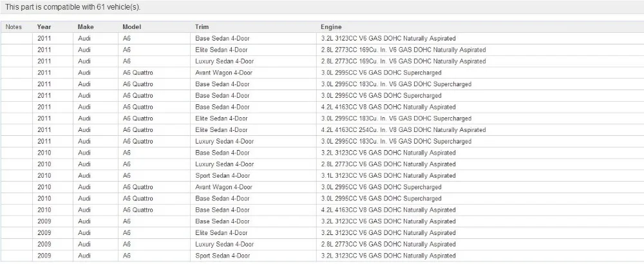Click the 'compatible with 61 vehicle(s)' text
The width and height of the screenshot is (644, 264).
coord(91,7)
